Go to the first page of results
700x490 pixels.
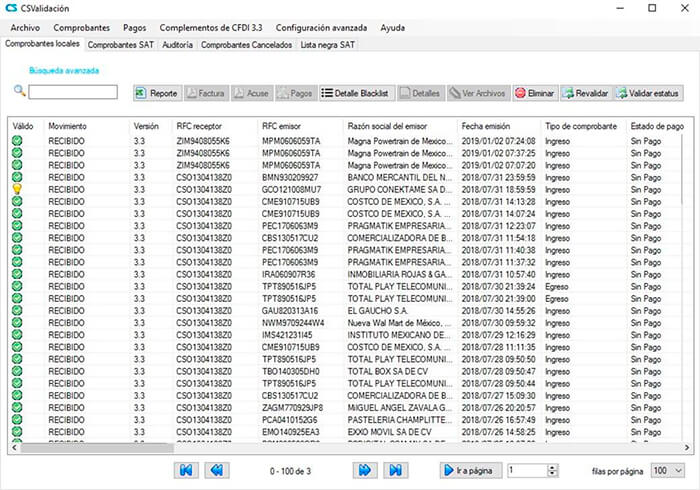187,470
